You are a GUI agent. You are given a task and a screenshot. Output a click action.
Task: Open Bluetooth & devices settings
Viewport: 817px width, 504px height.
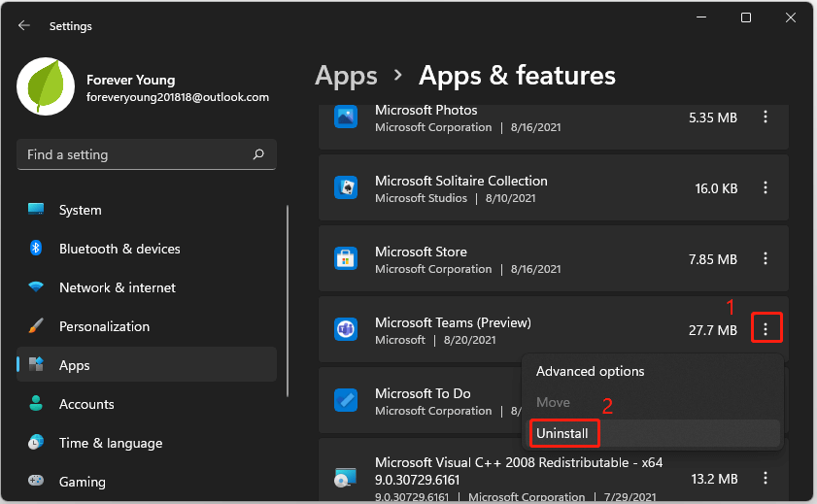tap(147, 249)
